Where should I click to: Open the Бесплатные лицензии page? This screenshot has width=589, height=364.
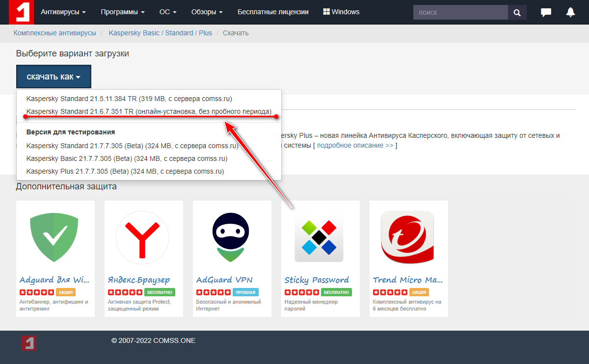tap(273, 12)
